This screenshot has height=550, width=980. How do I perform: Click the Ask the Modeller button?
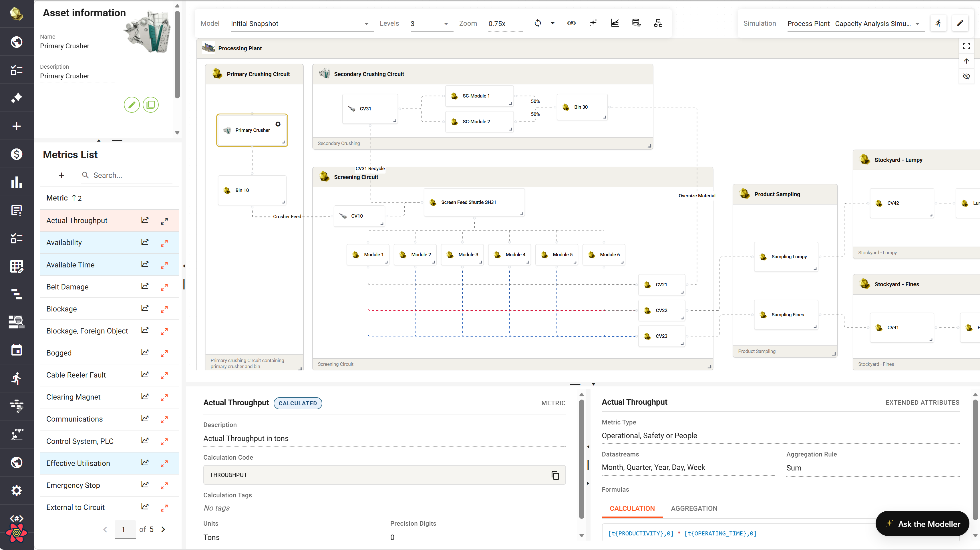tap(922, 524)
